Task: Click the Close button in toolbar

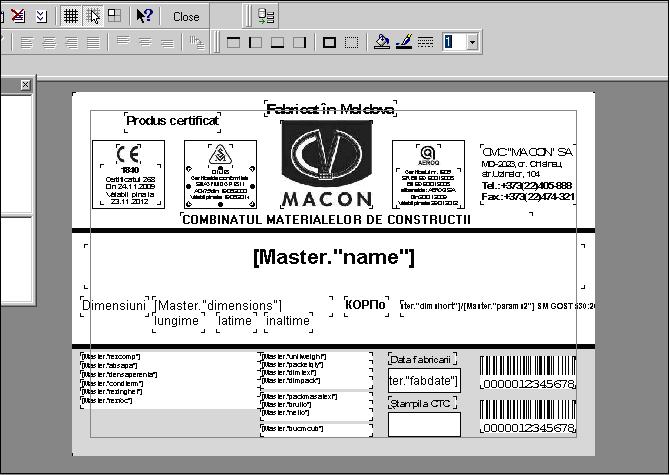Action: (186, 17)
